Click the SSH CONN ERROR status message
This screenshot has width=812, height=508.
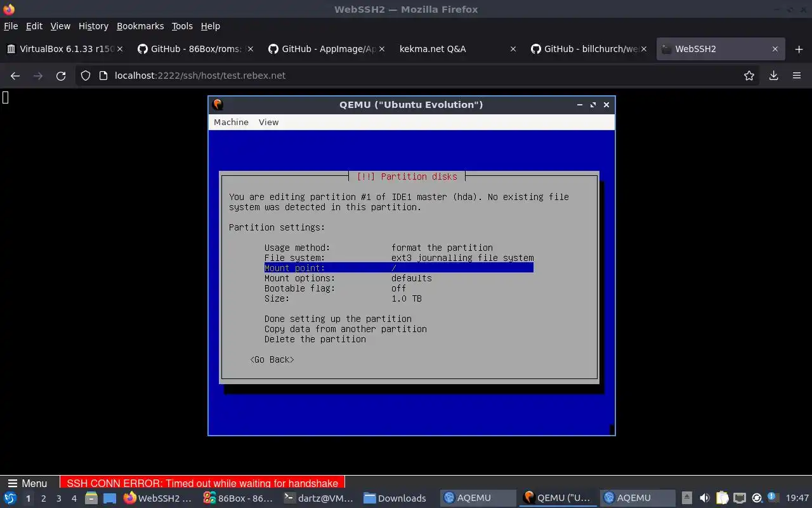[202, 483]
